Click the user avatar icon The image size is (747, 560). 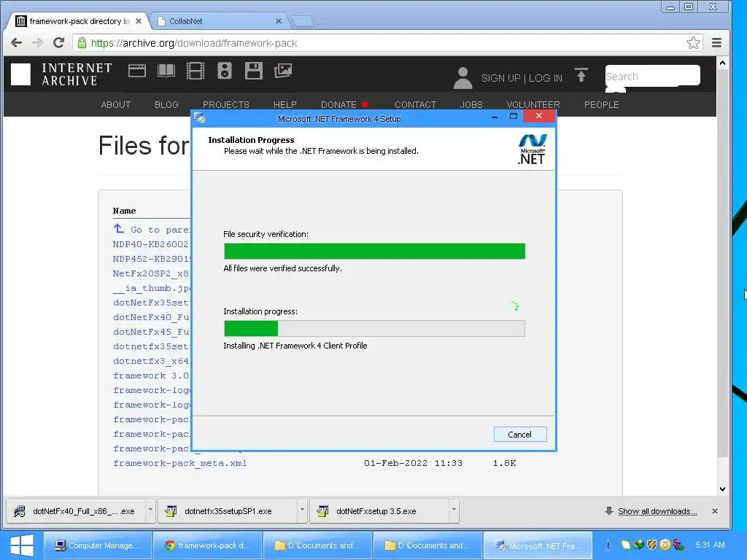[x=462, y=77]
